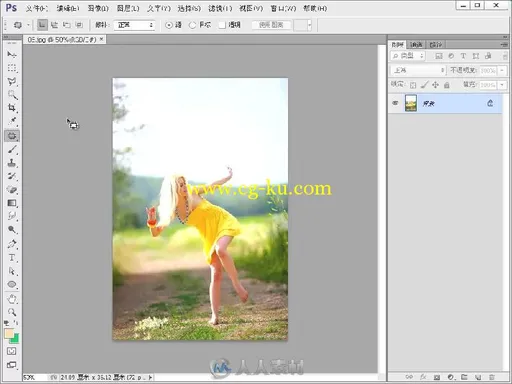The image size is (512, 384).
Task: Select the Ellipse shape tool
Action: point(12,284)
